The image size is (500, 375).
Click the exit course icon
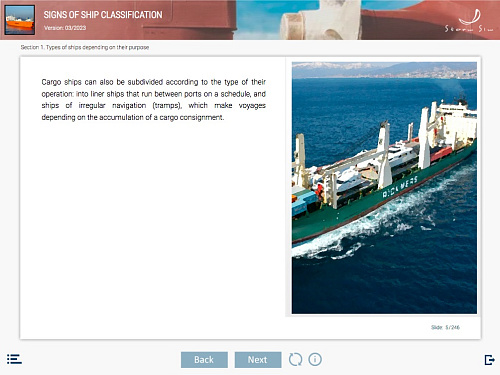click(x=489, y=360)
